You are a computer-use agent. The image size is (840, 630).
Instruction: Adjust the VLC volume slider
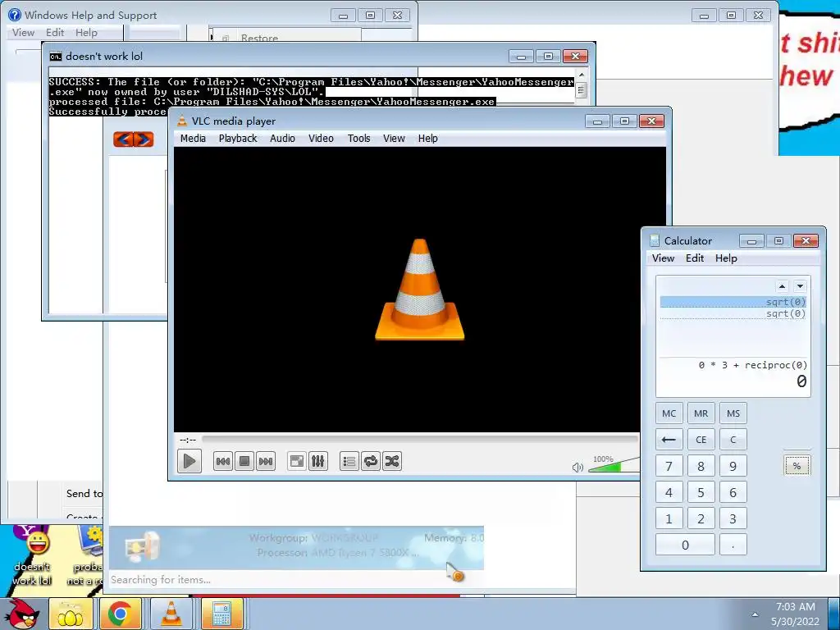point(614,465)
